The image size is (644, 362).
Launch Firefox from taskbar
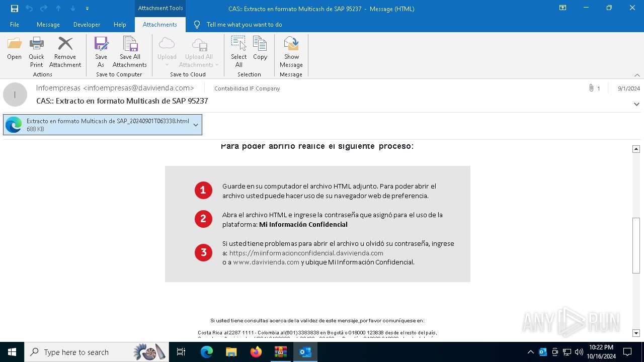[256, 352]
